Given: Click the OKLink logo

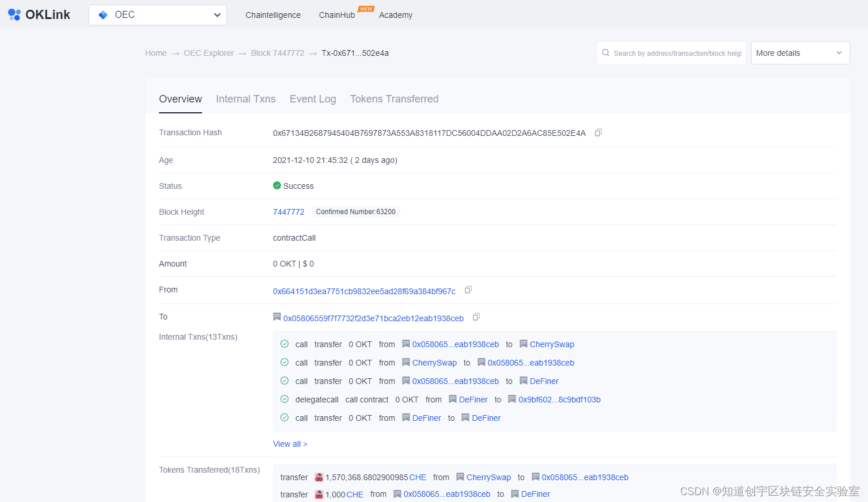Looking at the screenshot, I should pos(39,15).
